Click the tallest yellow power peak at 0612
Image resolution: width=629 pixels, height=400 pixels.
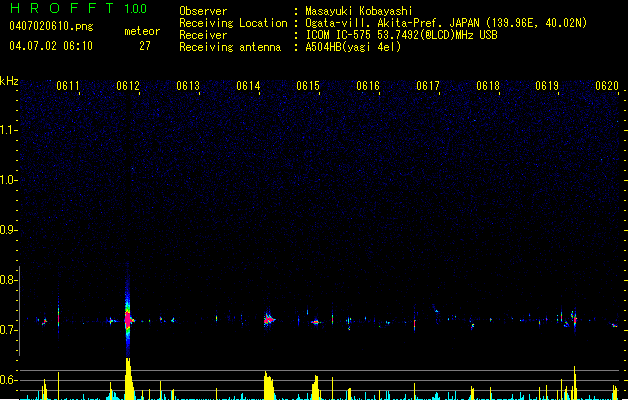(x=129, y=379)
